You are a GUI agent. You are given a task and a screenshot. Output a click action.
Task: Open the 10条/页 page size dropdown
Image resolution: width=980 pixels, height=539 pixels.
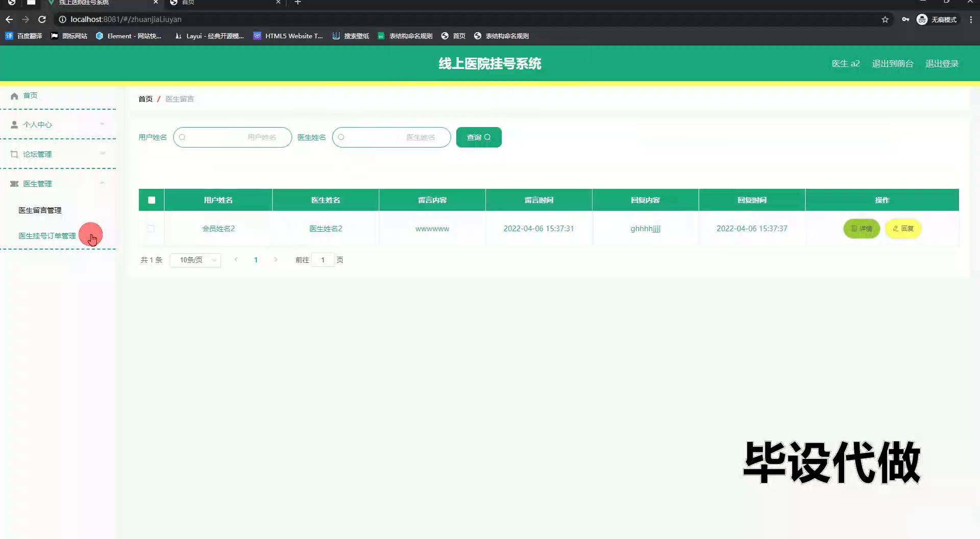click(x=195, y=260)
